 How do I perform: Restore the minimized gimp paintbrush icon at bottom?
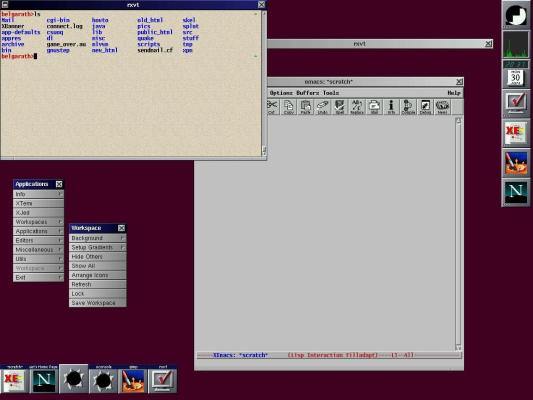point(133,379)
